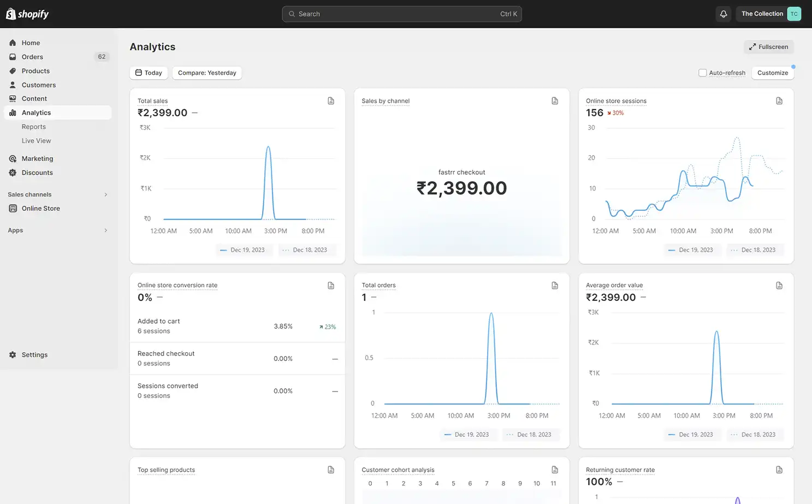Toggle the Dec 19, 2023 series on Total orders
This screenshot has width=812, height=504.
468,434
